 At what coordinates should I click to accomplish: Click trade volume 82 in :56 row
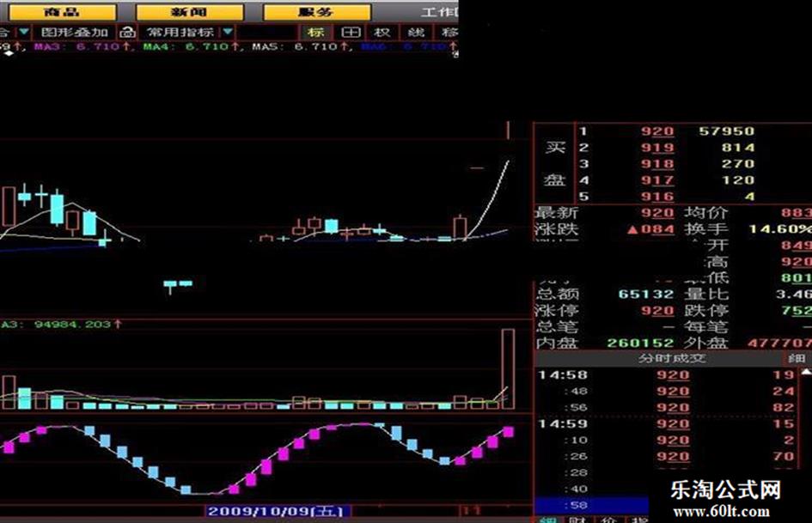click(x=784, y=408)
